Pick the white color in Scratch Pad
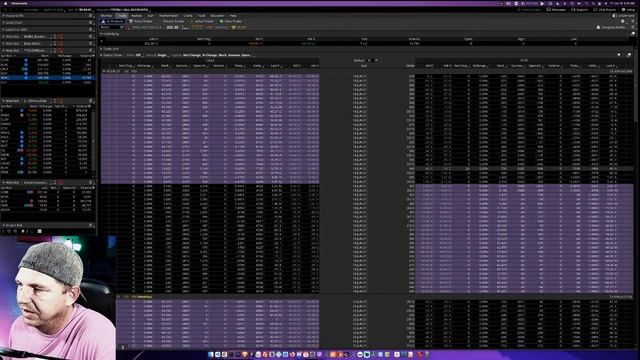This screenshot has width=640, height=360. [x=40, y=231]
